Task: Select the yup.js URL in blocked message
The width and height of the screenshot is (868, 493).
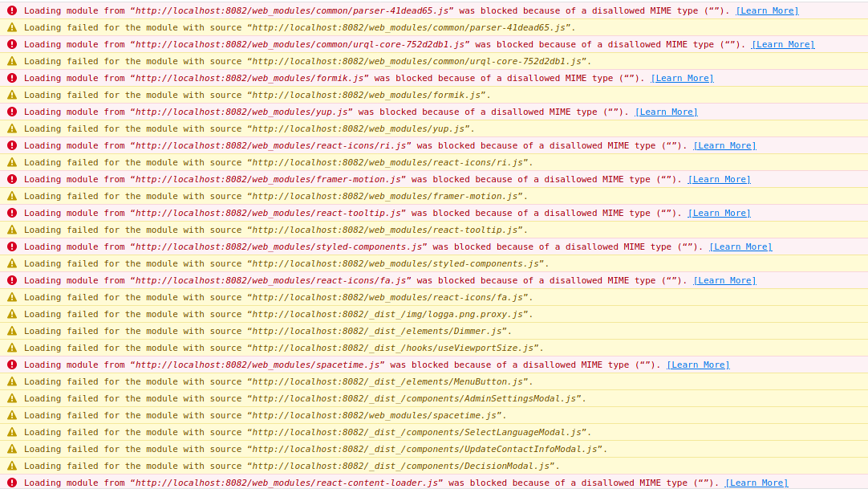Action: coord(241,112)
